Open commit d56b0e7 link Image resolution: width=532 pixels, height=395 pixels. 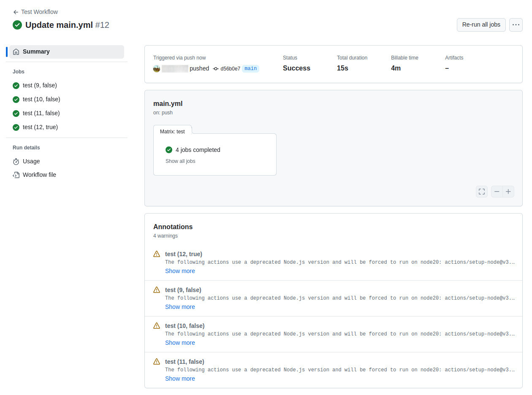pos(230,68)
